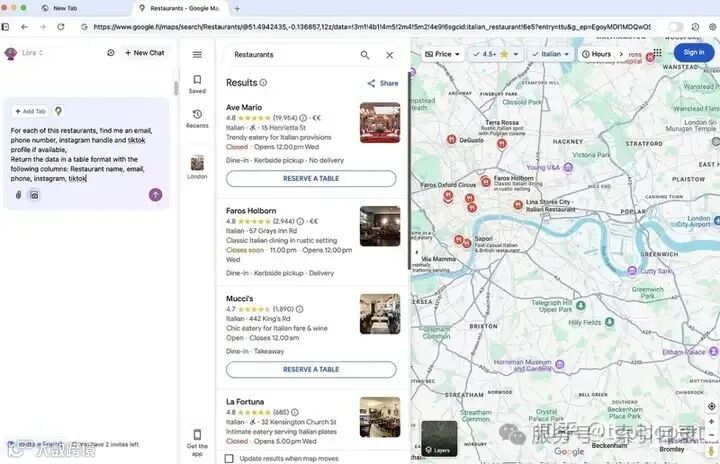Go back using the browser back arrow
The height and width of the screenshot is (464, 720).
(x=24, y=27)
